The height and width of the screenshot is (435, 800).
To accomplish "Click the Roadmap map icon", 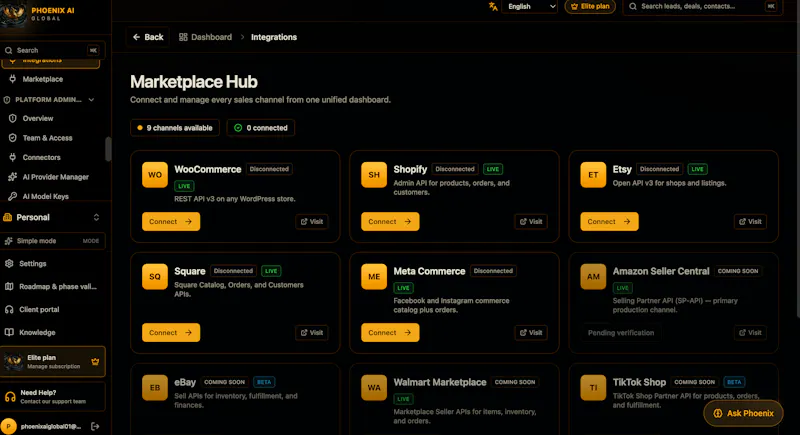I will 9,287.
